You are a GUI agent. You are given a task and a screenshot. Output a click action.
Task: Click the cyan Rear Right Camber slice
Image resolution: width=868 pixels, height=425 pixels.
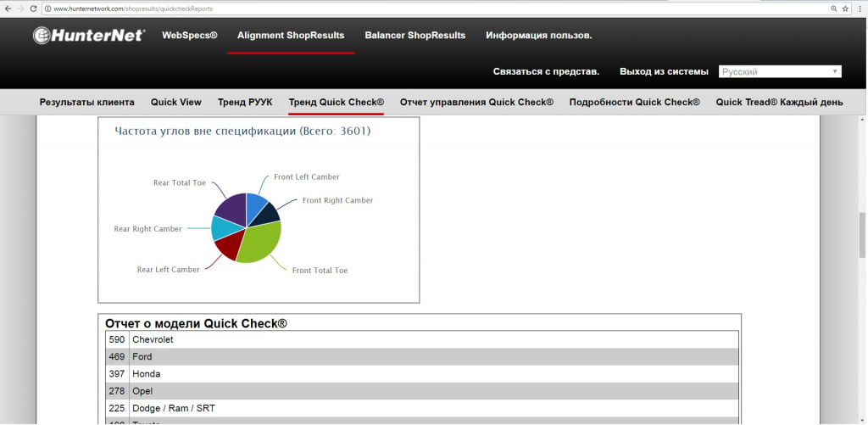223,227
